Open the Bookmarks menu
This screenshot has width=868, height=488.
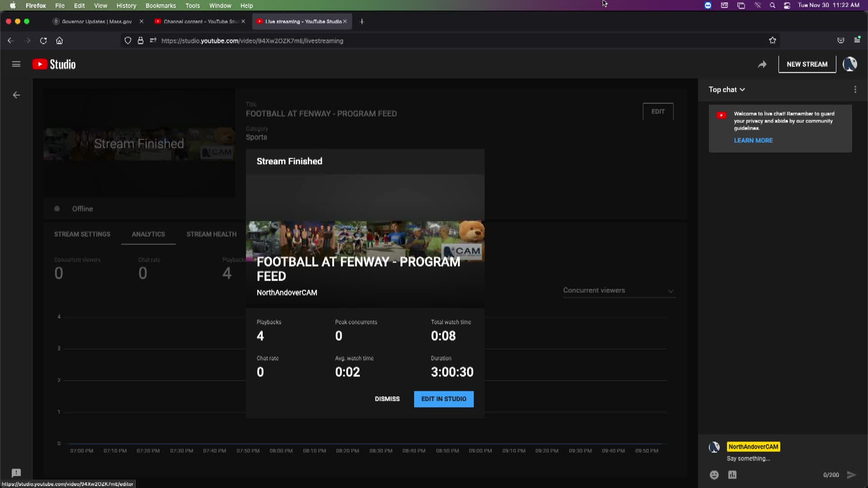(160, 5)
